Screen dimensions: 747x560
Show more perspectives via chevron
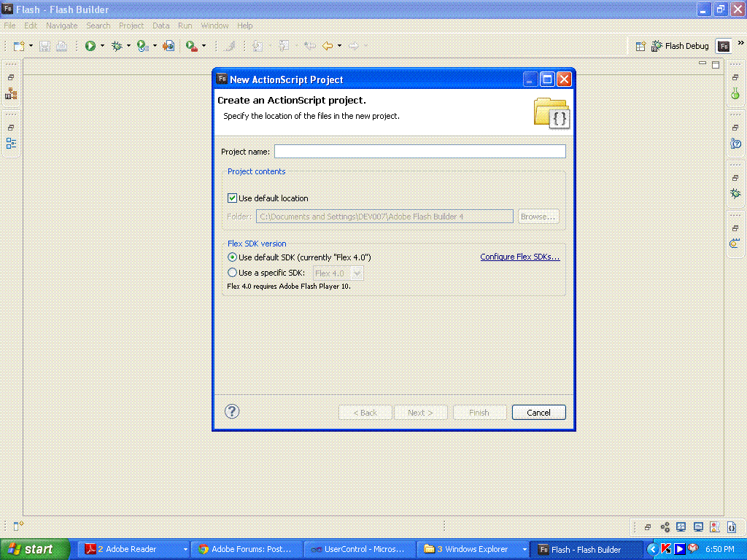coord(741,43)
